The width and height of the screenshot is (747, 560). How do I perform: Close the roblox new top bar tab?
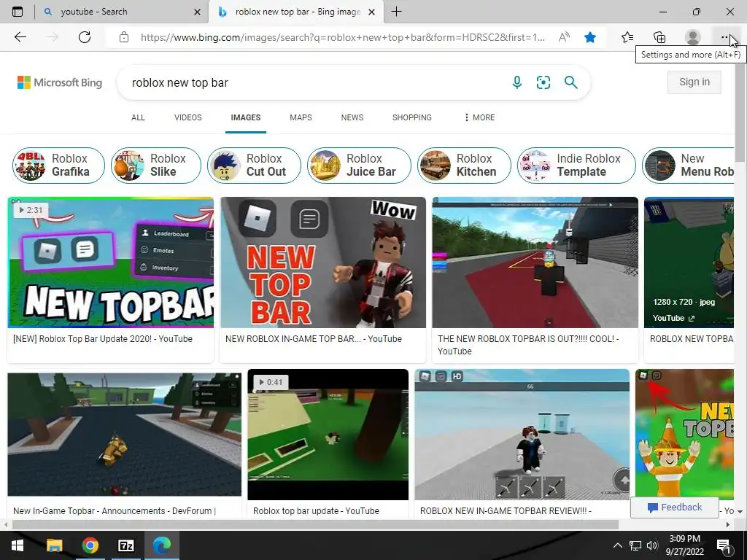372,12
